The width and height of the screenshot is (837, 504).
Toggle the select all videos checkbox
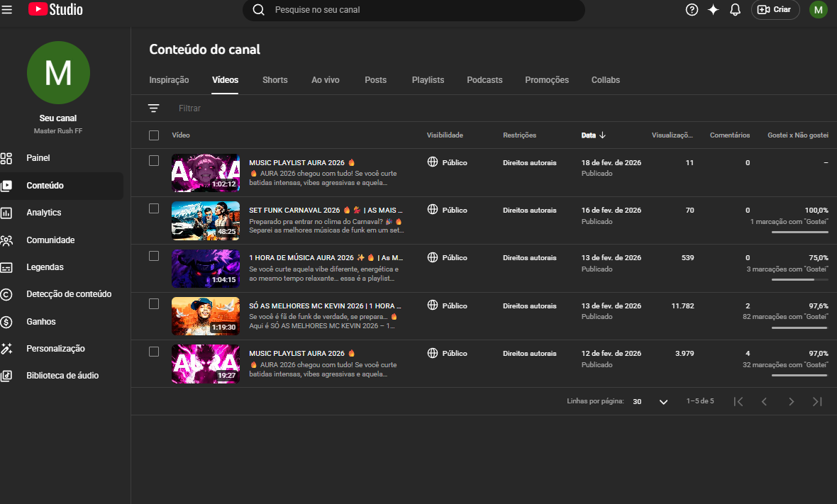[x=154, y=135]
